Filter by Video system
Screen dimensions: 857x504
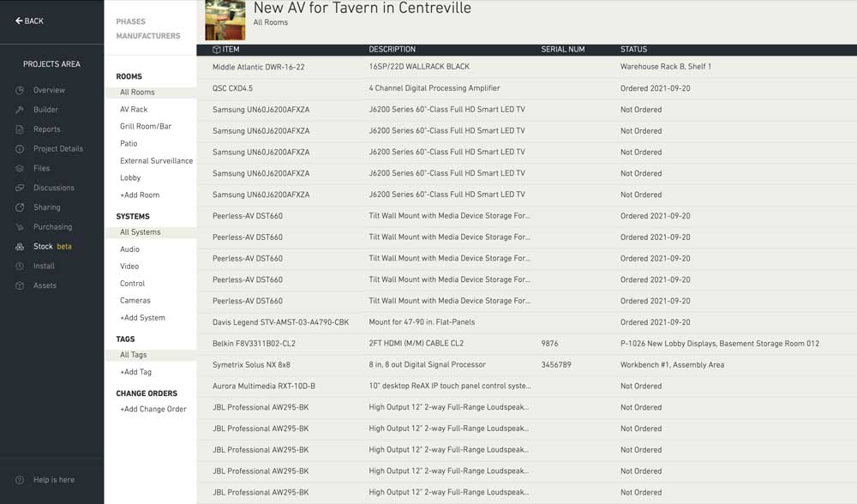[x=129, y=267]
